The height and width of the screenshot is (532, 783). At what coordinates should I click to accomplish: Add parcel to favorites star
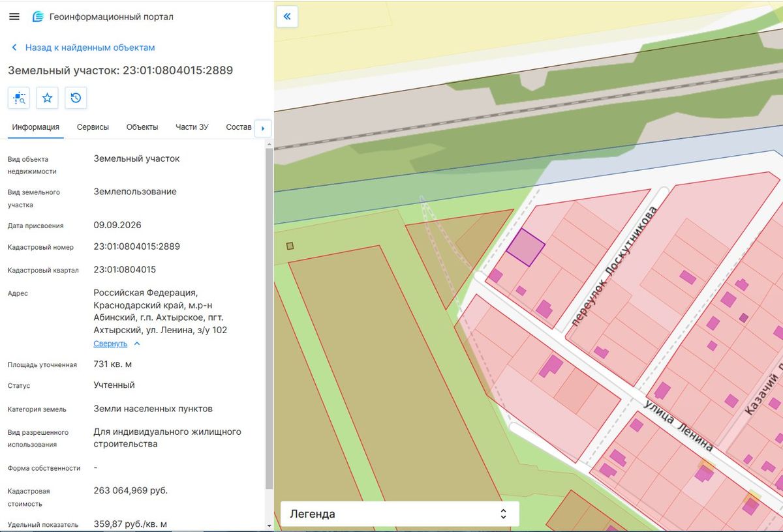47,98
